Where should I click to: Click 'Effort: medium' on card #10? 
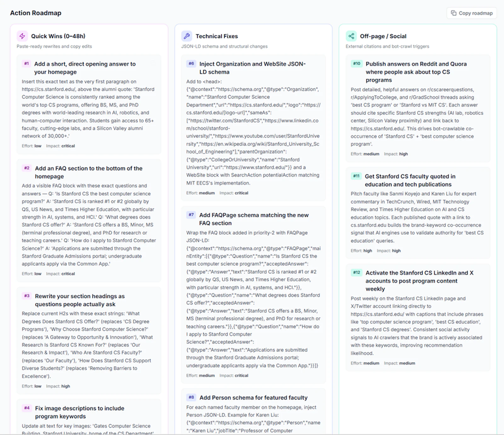[365, 154]
